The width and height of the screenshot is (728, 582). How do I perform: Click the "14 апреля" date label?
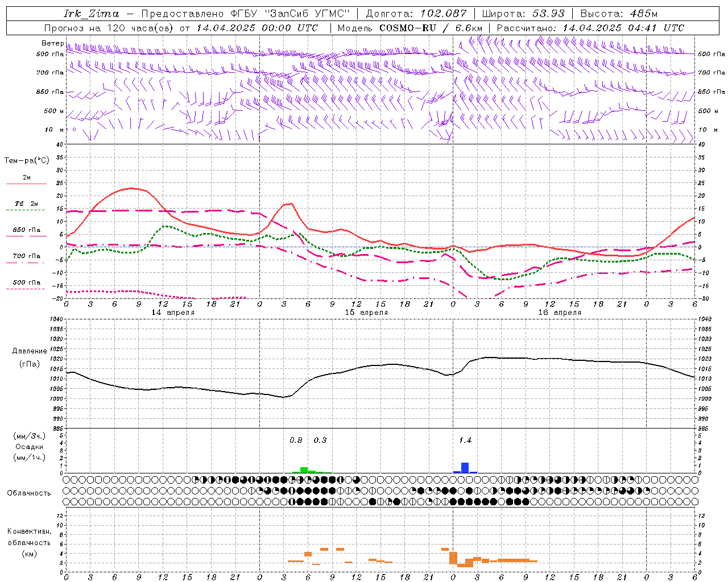coord(173,313)
